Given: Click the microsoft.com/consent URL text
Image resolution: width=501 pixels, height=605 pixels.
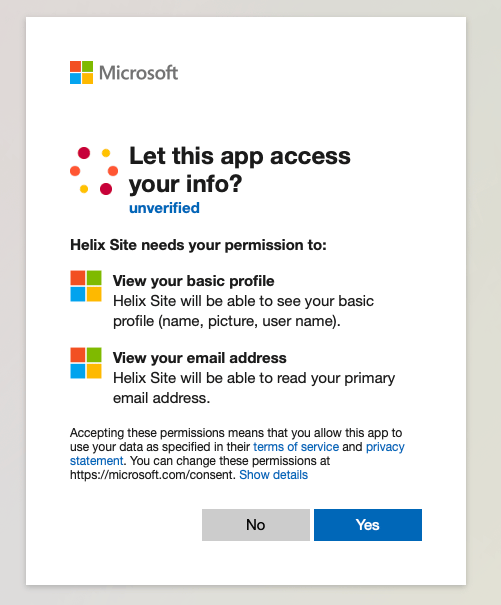Looking at the screenshot, I should [152, 475].
